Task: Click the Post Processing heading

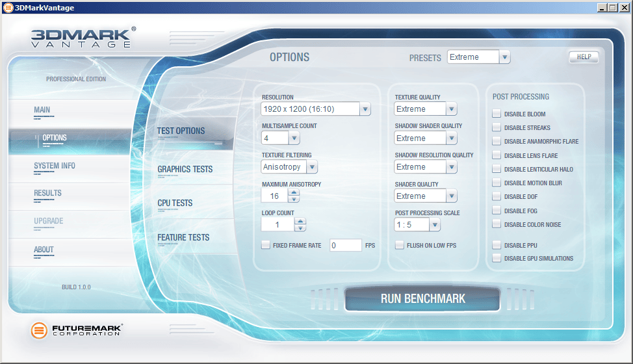Action: pyautogui.click(x=521, y=97)
